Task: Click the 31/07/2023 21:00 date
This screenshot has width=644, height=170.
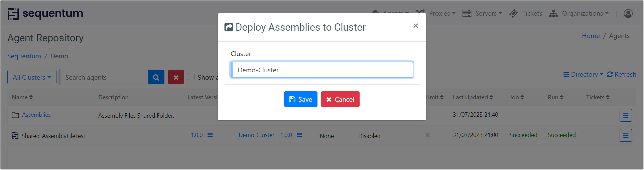Action: [x=475, y=135]
